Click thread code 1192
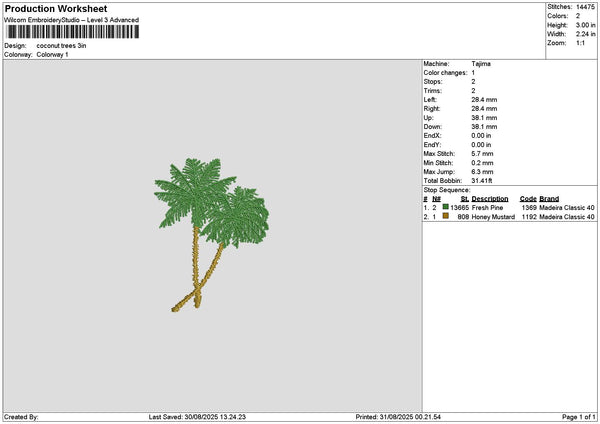Screen dimensions: 600x424 click(529, 217)
